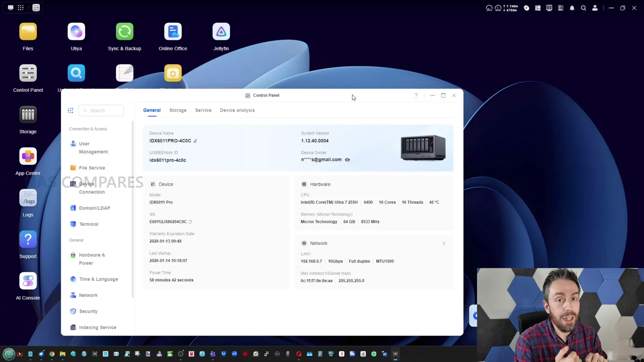Click the sidebar vertical scrollbar
Screen dimensions: 644x362
133,209
